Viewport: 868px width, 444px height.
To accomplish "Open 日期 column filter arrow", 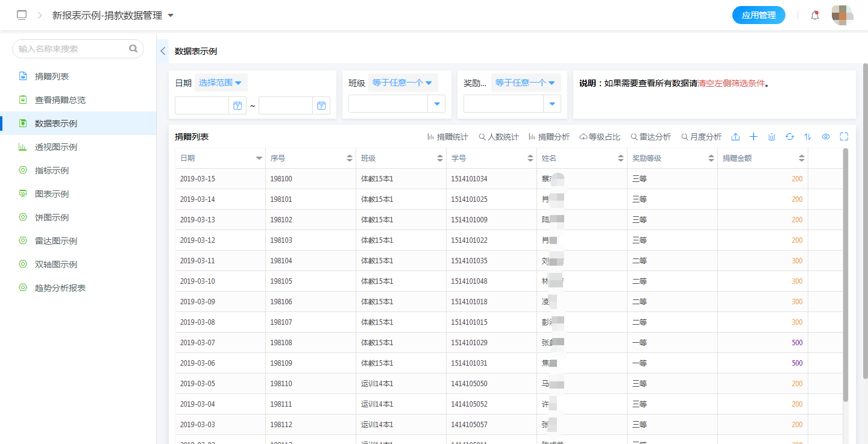I will (259, 158).
